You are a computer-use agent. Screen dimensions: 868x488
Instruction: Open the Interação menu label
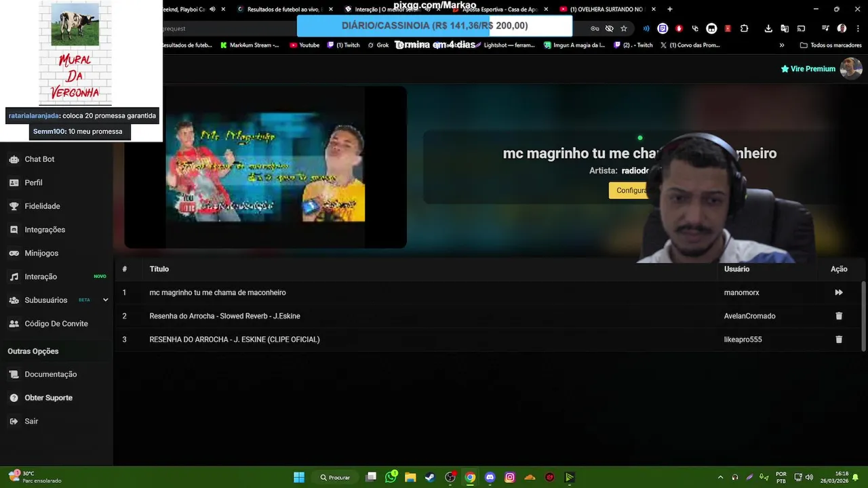point(41,277)
